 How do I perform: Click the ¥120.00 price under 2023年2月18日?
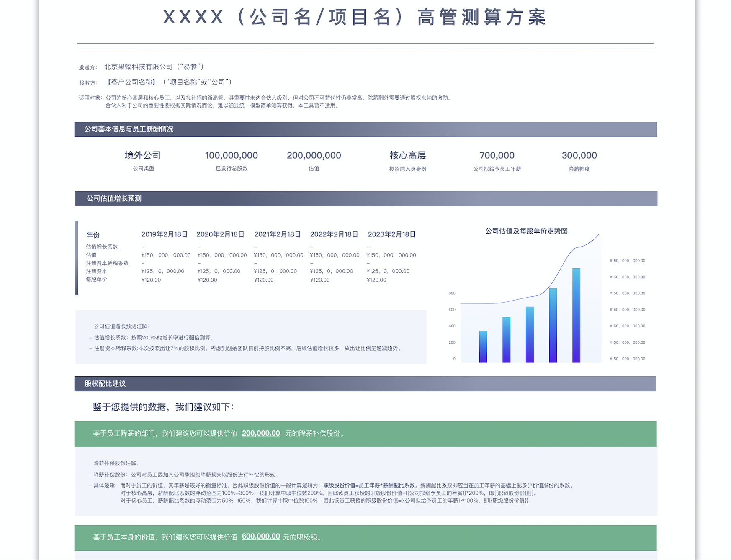pos(376,280)
